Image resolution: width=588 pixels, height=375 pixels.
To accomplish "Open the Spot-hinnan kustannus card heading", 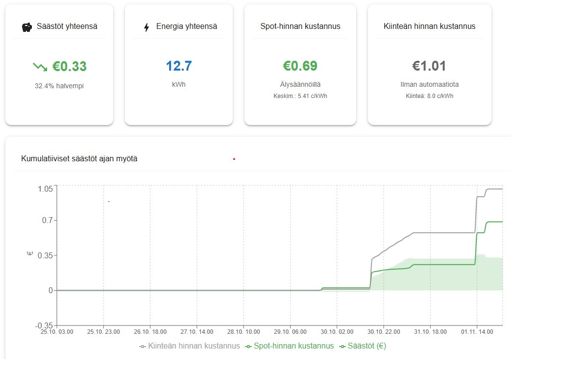I will pos(300,26).
